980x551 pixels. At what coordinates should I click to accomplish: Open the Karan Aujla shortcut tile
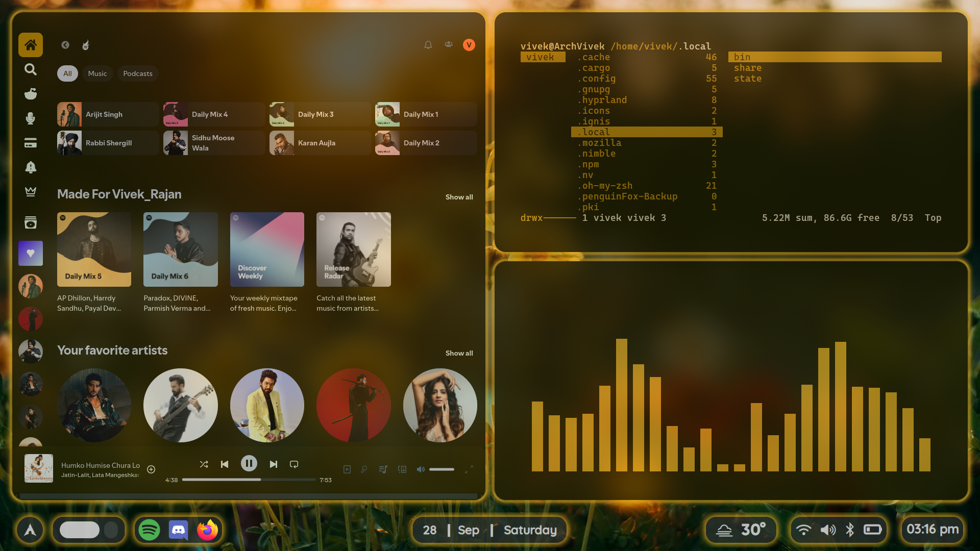(321, 143)
